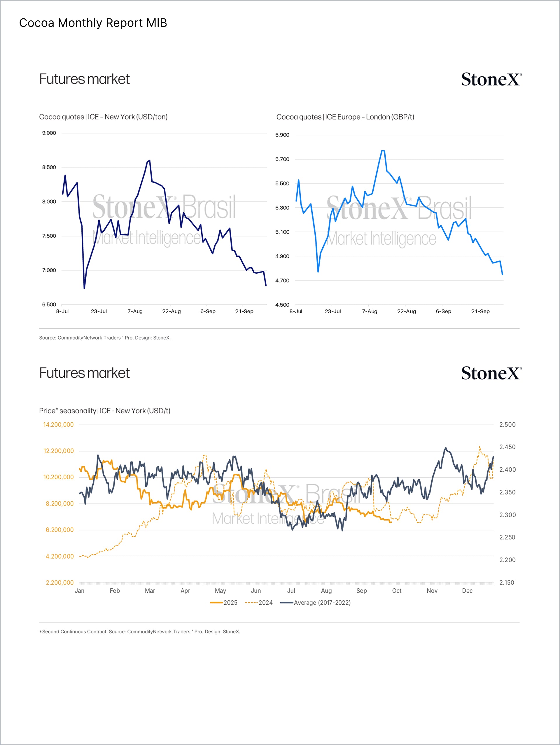The width and height of the screenshot is (560, 745).
Task: Click the 7-Aug tick on the New York chart
Action: point(135,311)
